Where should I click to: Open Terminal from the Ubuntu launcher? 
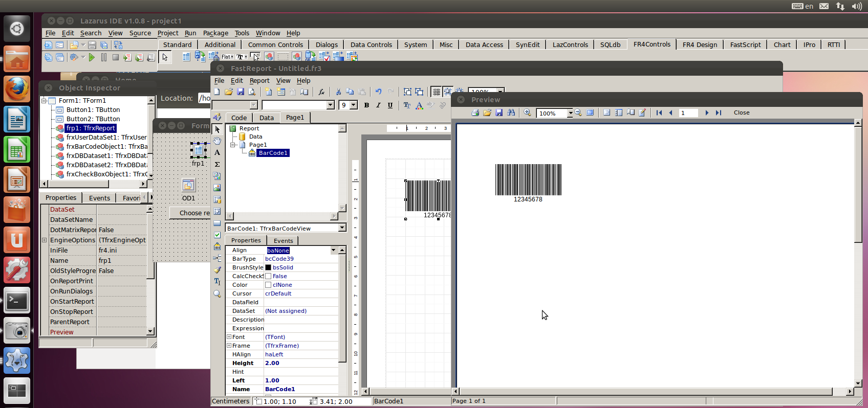point(17,301)
